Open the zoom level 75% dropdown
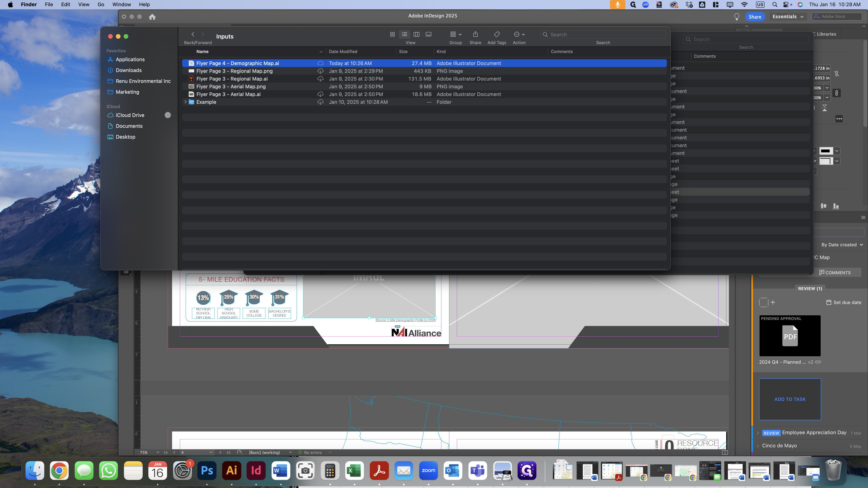 tap(158, 452)
